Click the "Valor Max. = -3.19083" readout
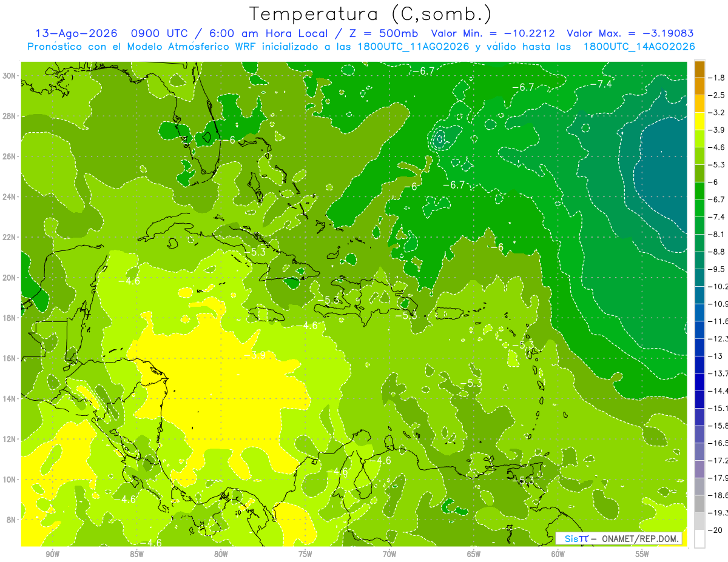Viewport: 728px width, 562px height. 630,33
